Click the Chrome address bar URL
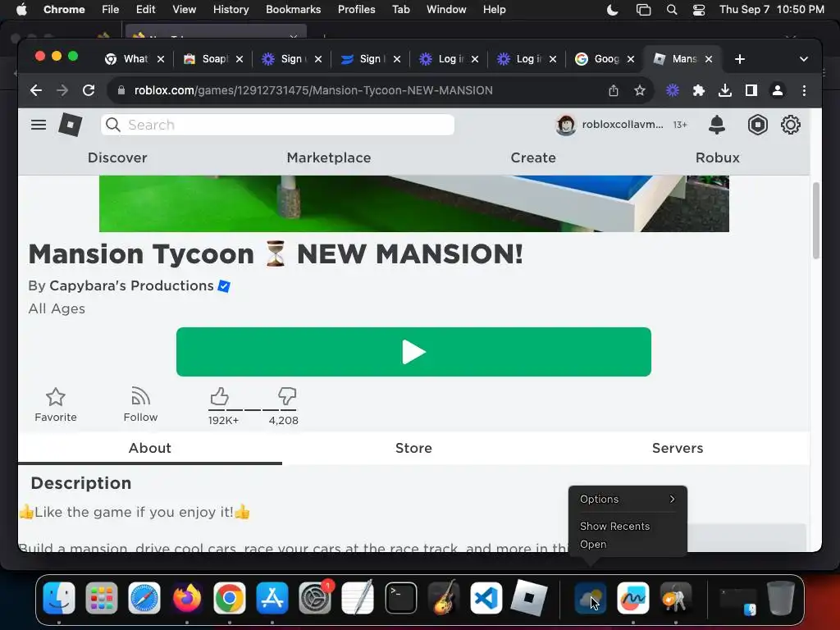This screenshot has height=630, width=840. click(x=313, y=90)
